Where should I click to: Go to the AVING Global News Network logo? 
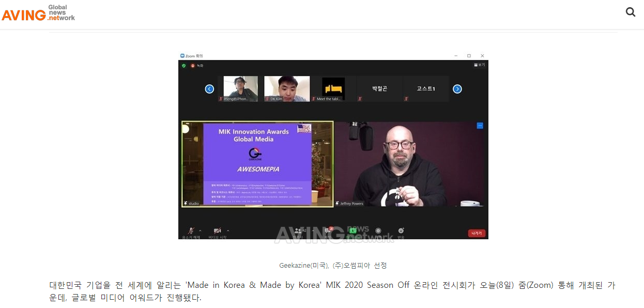[38, 13]
